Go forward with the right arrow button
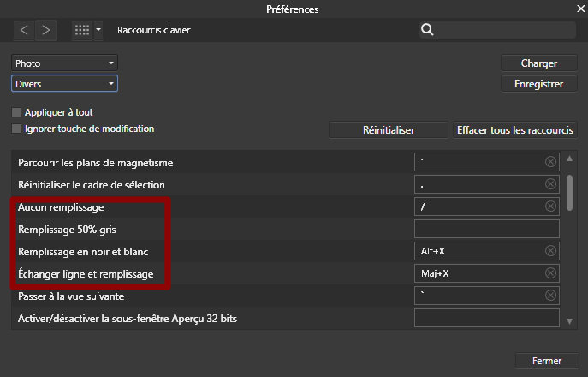 pyautogui.click(x=45, y=30)
